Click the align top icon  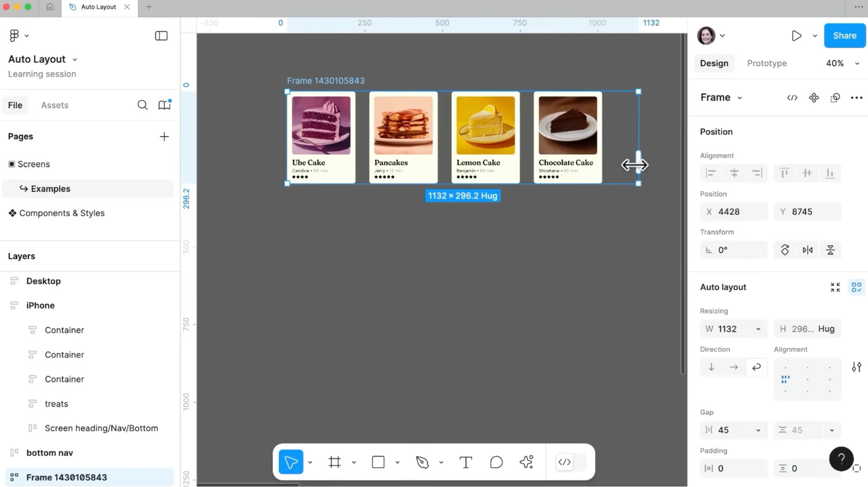point(784,173)
